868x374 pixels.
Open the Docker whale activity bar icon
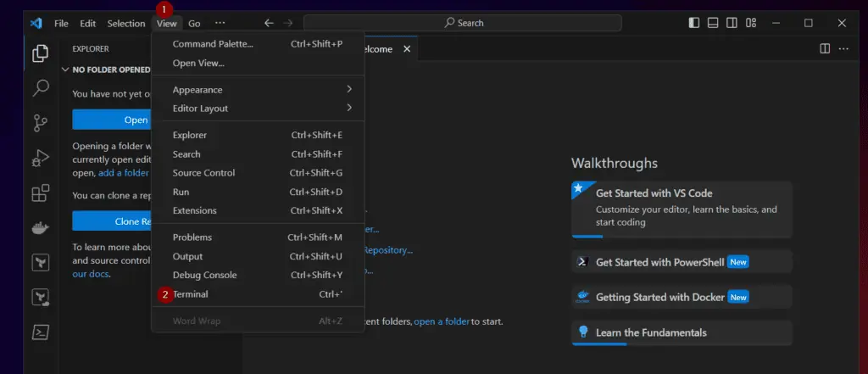40,228
